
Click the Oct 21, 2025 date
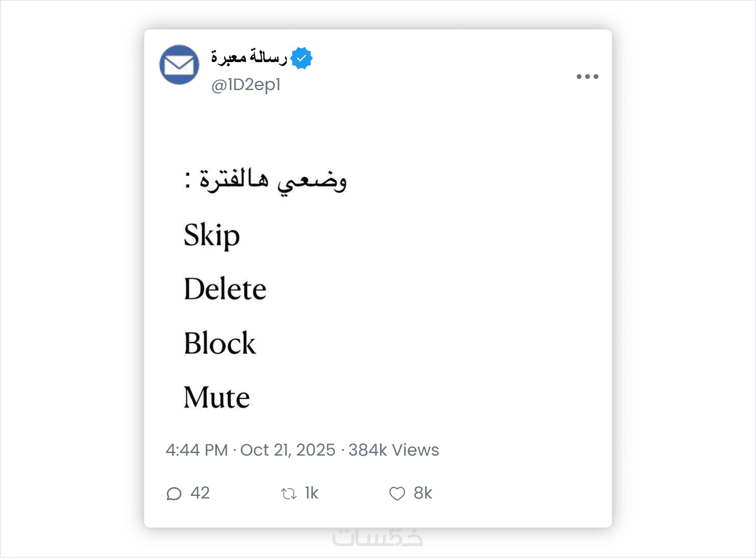pos(287,450)
